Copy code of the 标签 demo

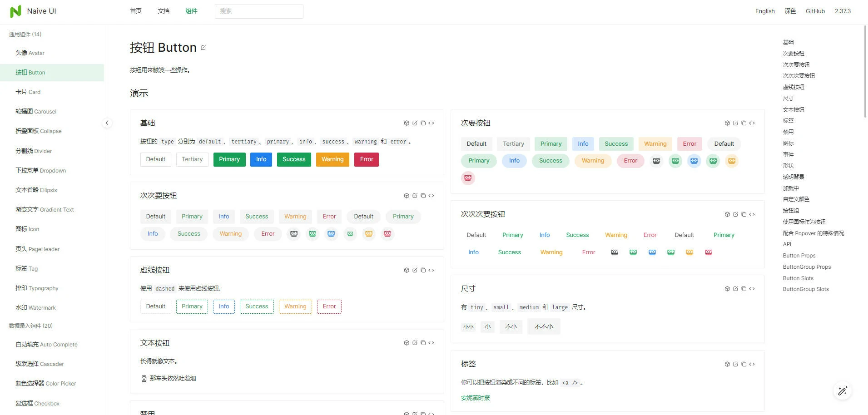744,364
